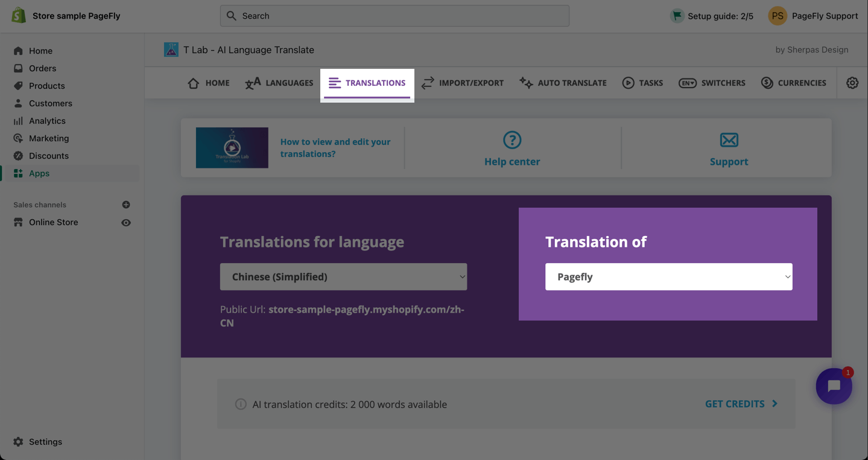The width and height of the screenshot is (868, 460).
Task: Click the T Lab app logo icon
Action: pos(171,50)
